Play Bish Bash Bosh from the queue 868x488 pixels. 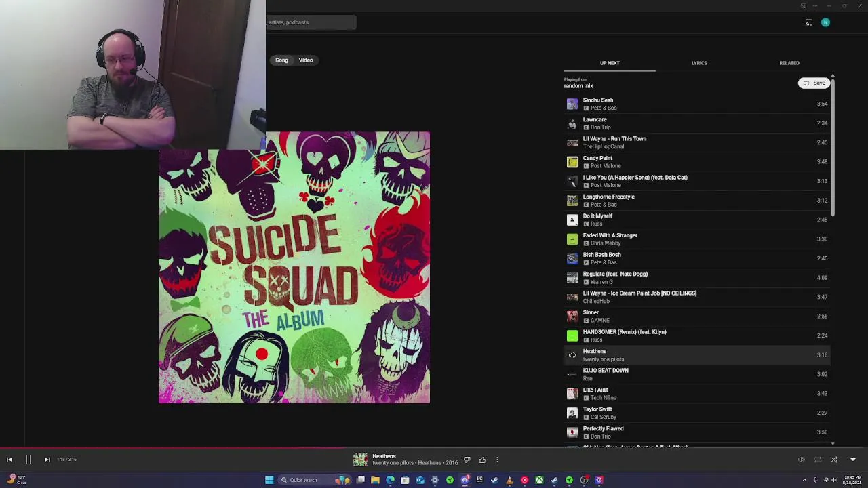(x=697, y=258)
